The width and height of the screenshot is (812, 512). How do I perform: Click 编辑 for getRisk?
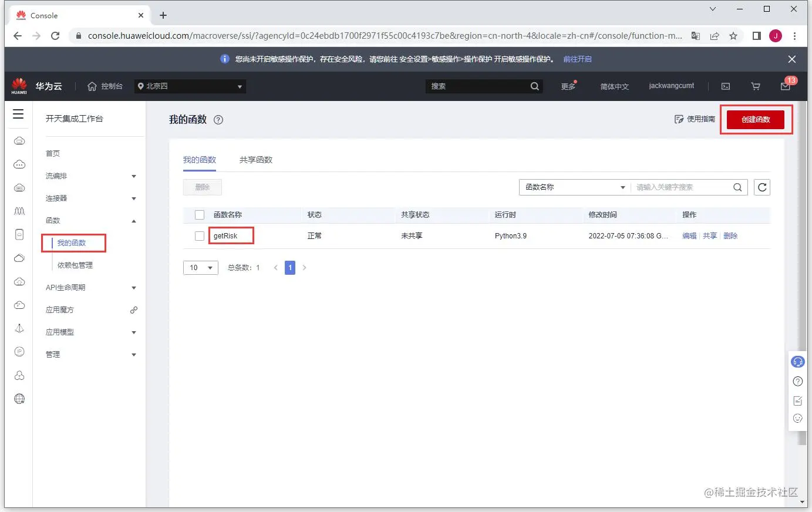(x=689, y=236)
